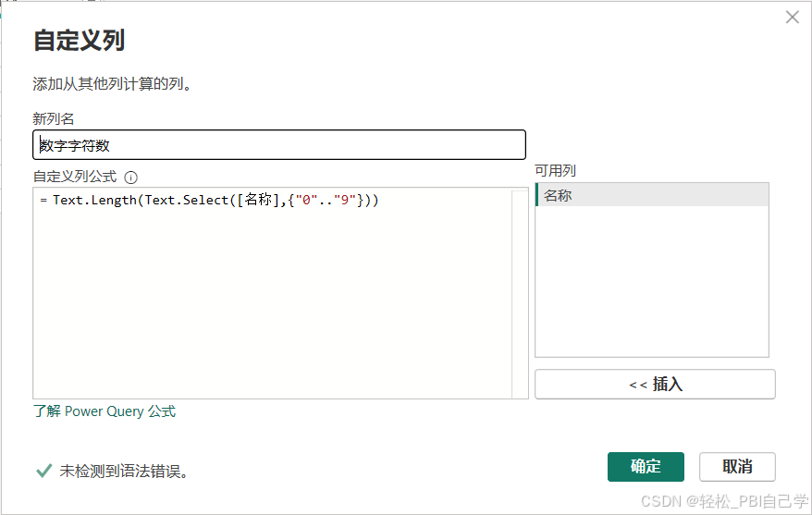Click the << 插入 button
This screenshot has height=515, width=812.
(x=655, y=384)
